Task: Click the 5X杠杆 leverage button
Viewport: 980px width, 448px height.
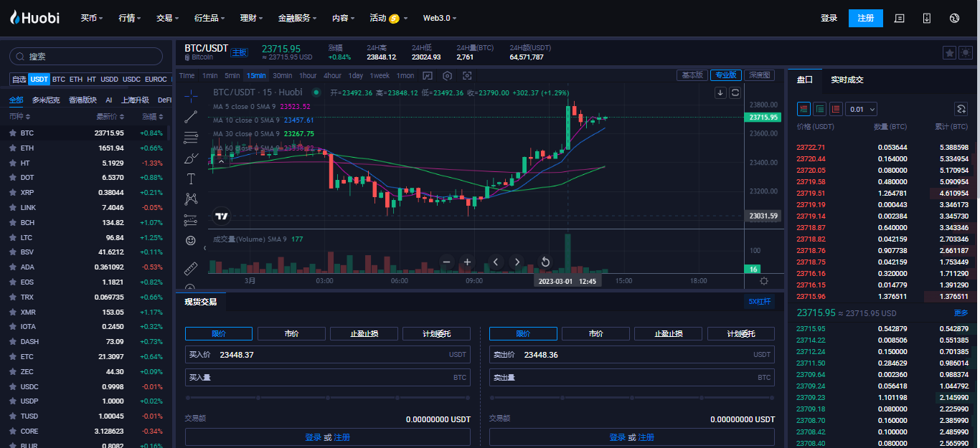Action: [760, 302]
